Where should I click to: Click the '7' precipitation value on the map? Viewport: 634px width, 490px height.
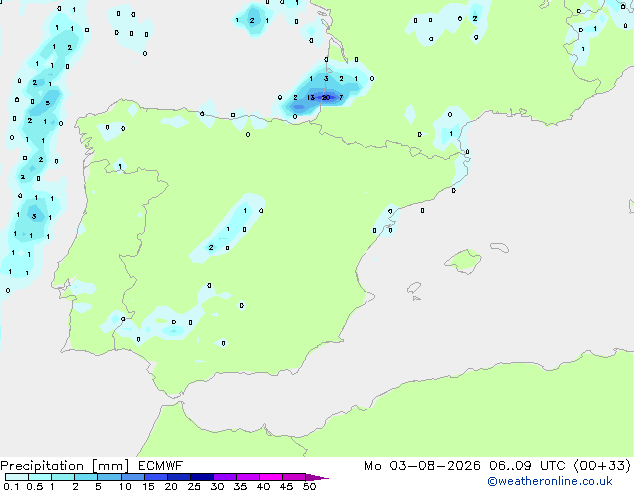341,97
